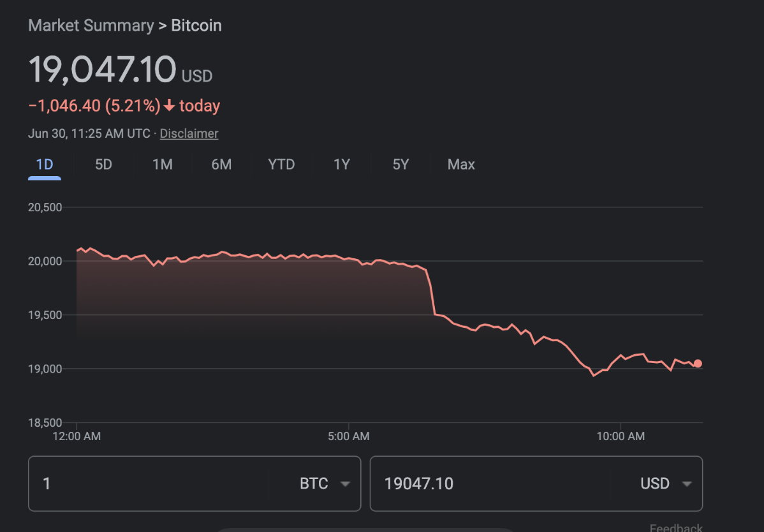This screenshot has width=764, height=532.
Task: Open the Disclaimer link
Action: 189,133
